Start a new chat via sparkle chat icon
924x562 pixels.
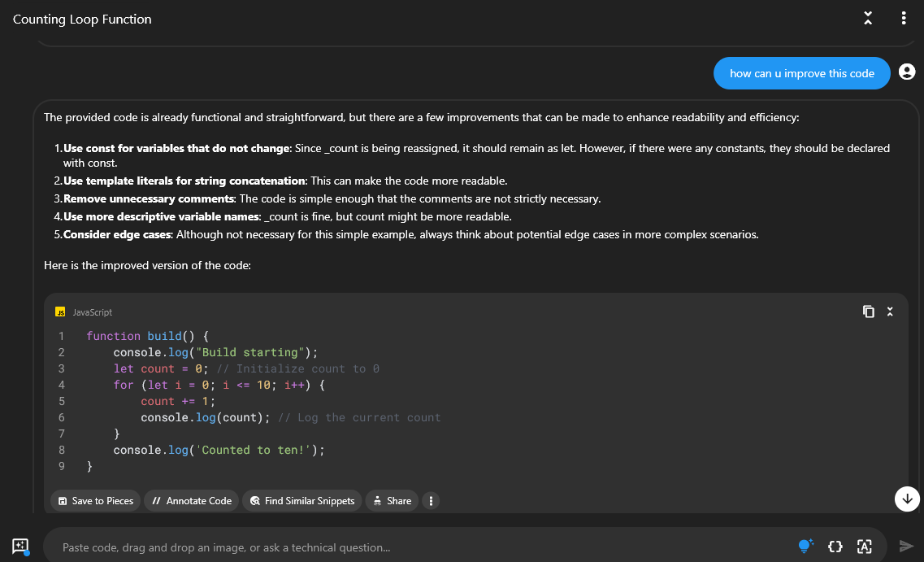click(x=20, y=547)
